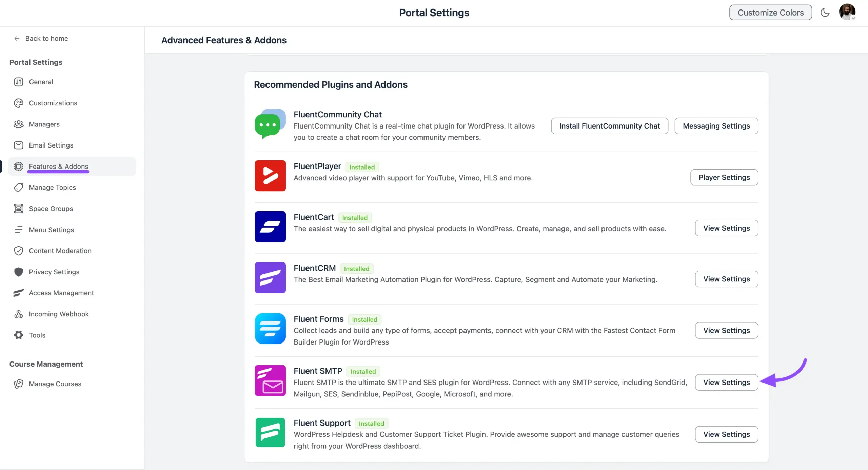
Task: Click the Recommended Plugins and Addons heading
Action: click(x=331, y=85)
